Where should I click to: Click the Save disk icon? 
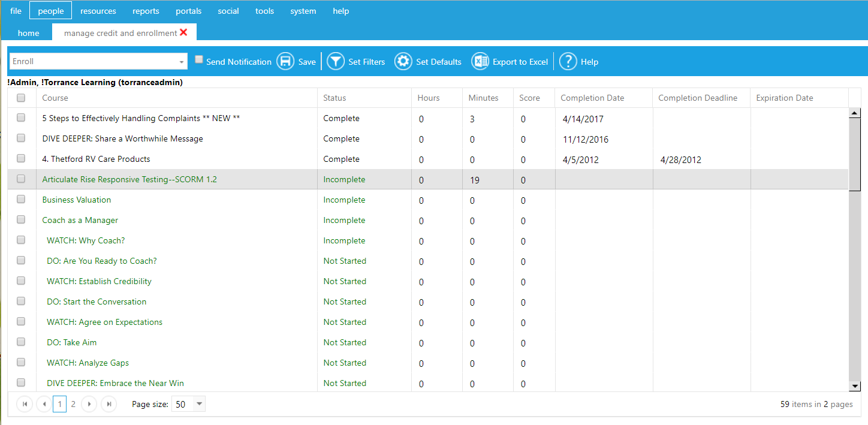pyautogui.click(x=285, y=61)
